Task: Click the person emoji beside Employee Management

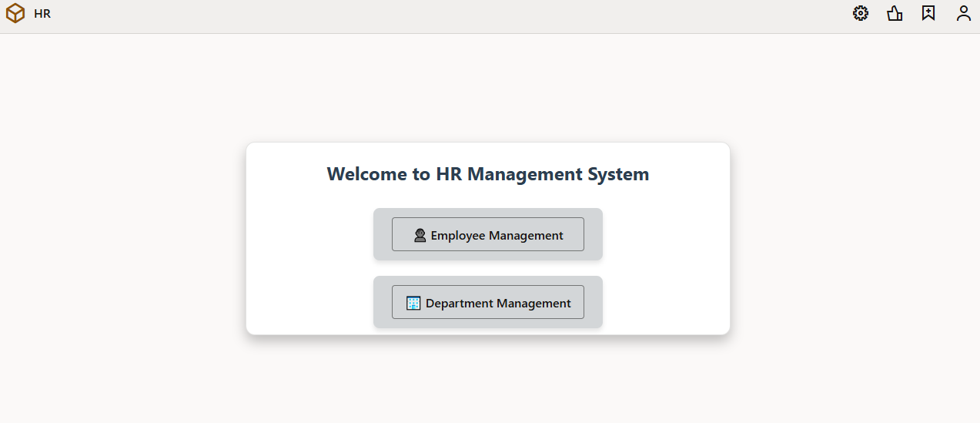Action: pyautogui.click(x=420, y=236)
